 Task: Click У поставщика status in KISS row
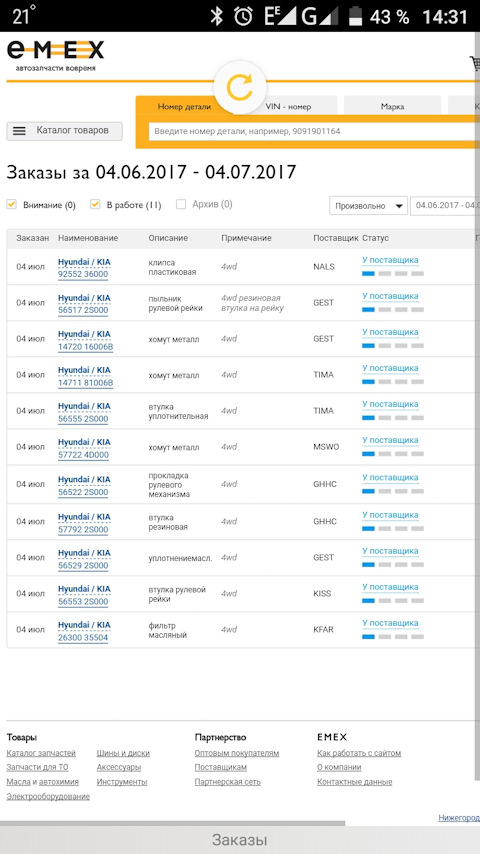click(x=390, y=587)
